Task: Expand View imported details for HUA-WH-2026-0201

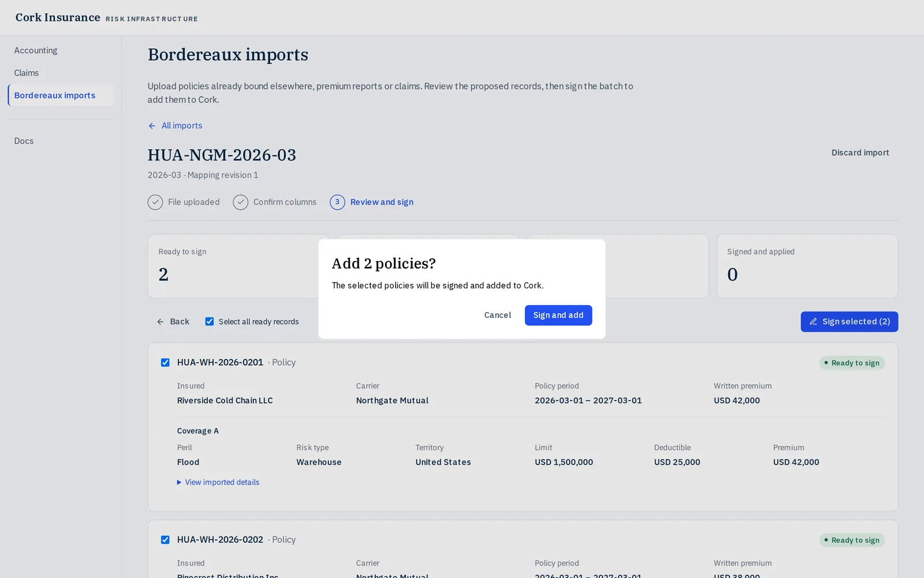Action: coord(218,482)
